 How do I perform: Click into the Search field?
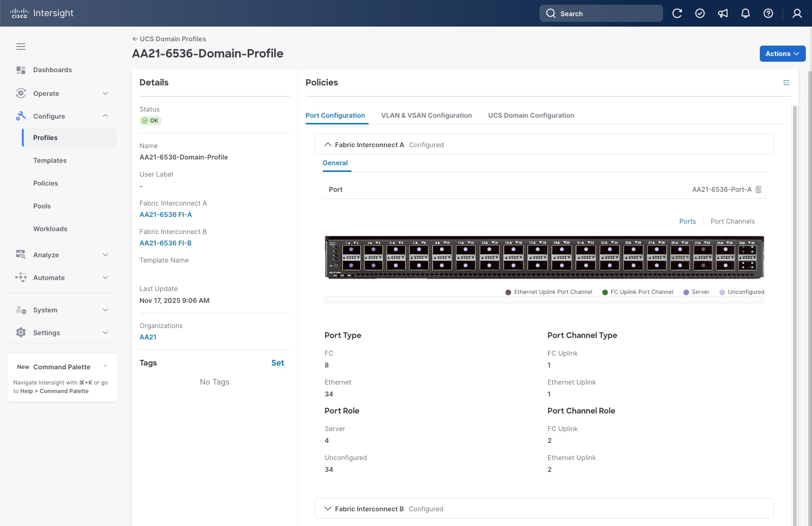coord(601,13)
